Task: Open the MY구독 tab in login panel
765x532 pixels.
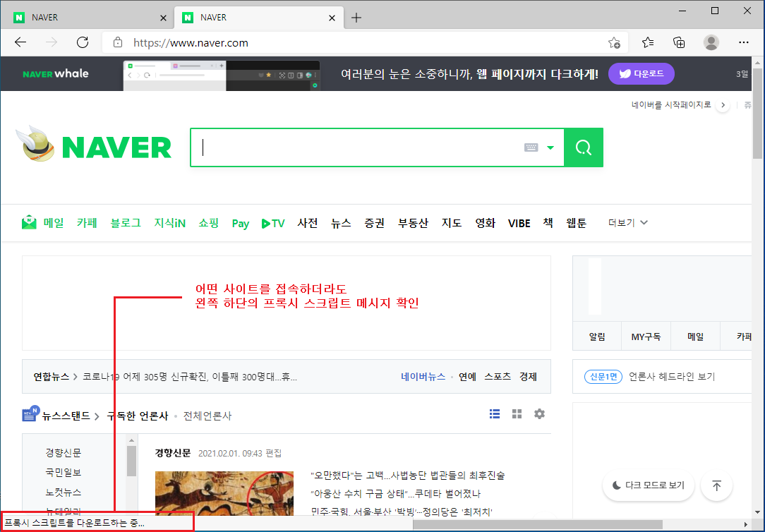Action: [646, 337]
